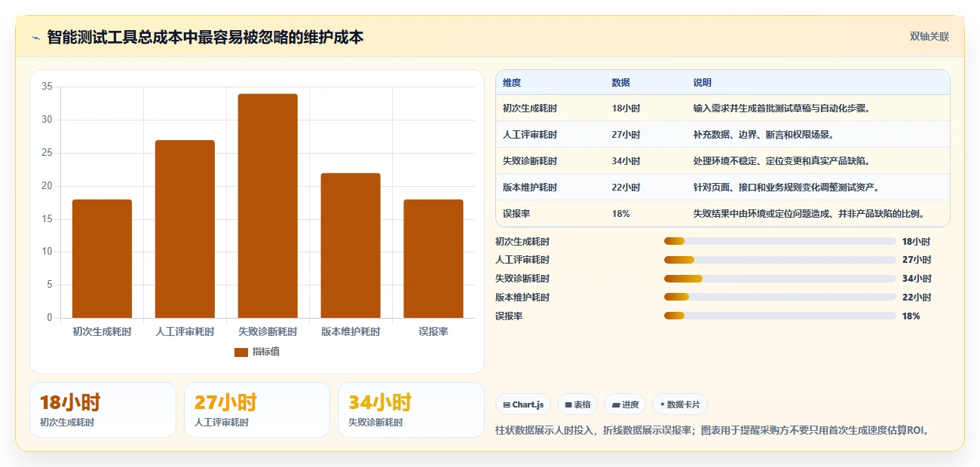Click the 误报率 progress bar
This screenshot has height=467, width=980.
click(x=780, y=316)
